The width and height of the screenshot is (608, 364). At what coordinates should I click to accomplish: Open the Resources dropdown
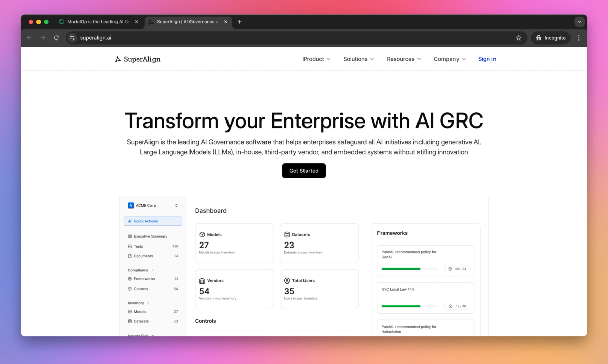(x=404, y=59)
